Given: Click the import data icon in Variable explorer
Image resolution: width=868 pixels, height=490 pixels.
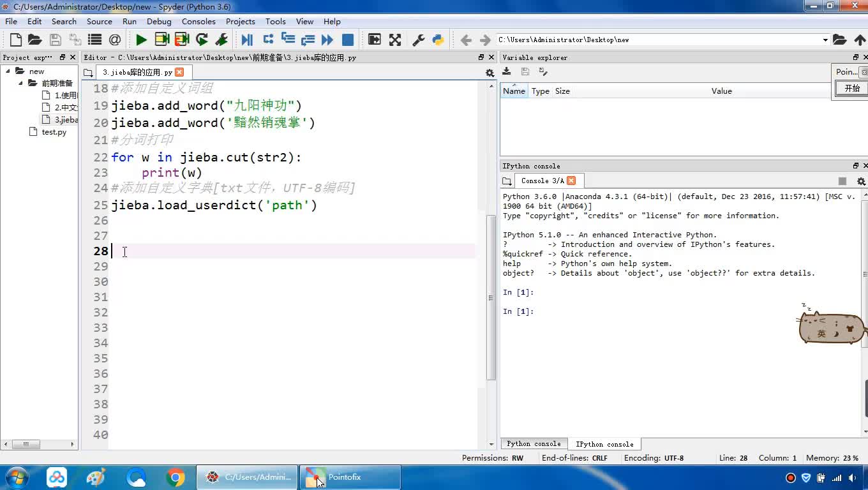Looking at the screenshot, I should point(507,72).
